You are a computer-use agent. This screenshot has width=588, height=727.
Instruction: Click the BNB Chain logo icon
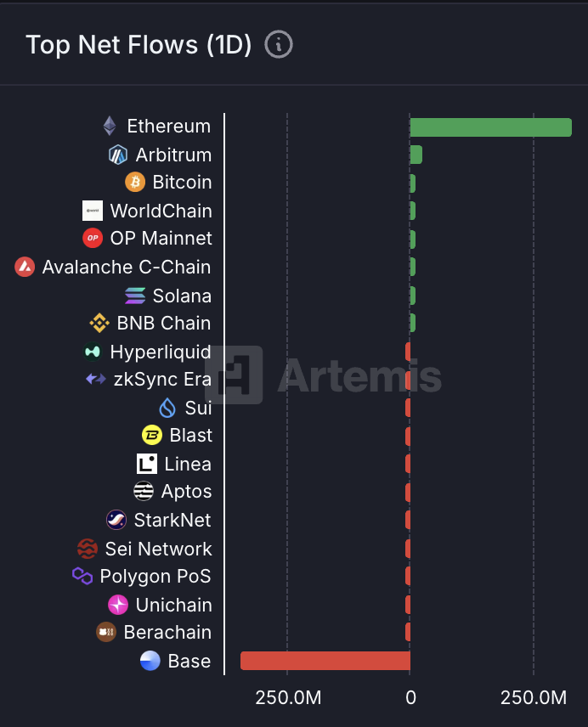pos(99,323)
